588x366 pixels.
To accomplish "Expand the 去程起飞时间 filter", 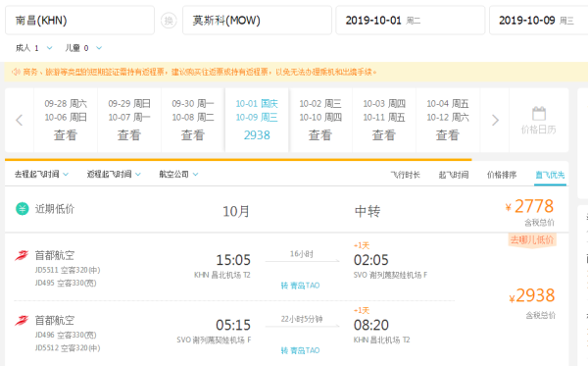I will (x=41, y=175).
